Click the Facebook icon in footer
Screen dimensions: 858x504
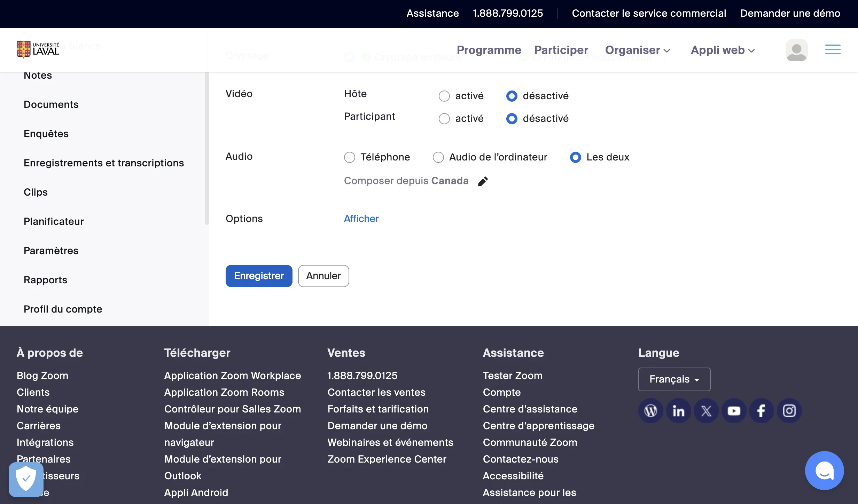[762, 411]
